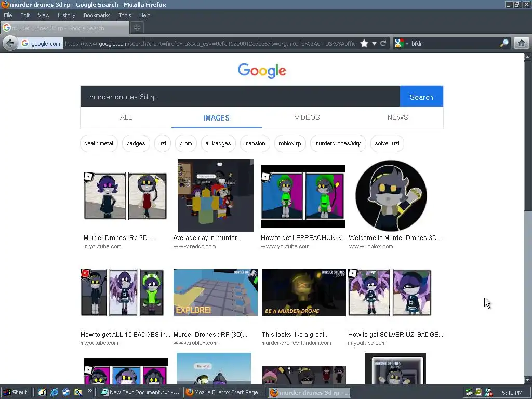Viewport: 532px width, 399px height.
Task: Click the page scrollbar up arrow
Action: 528,57
